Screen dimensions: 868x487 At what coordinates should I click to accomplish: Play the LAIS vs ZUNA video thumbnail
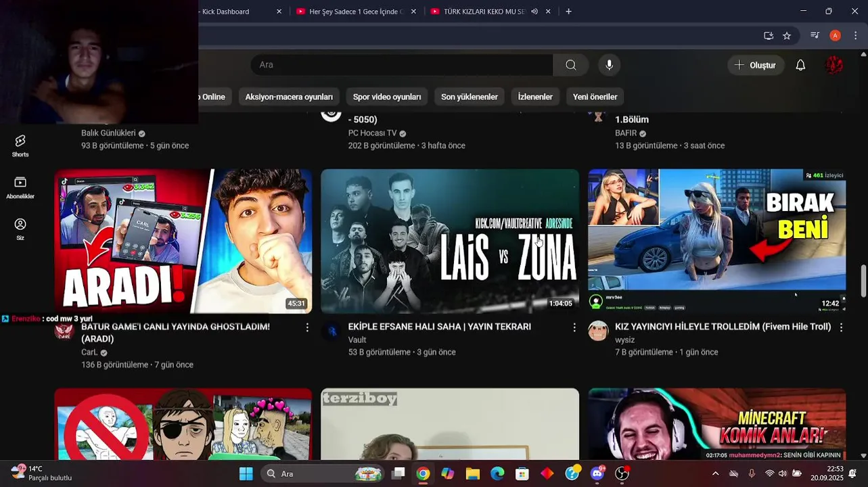450,241
